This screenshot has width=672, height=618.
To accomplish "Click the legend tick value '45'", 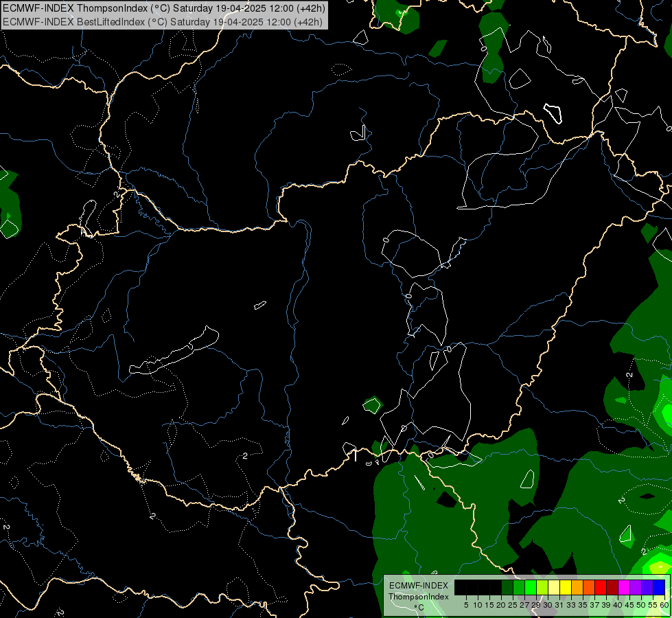I will [x=629, y=605].
